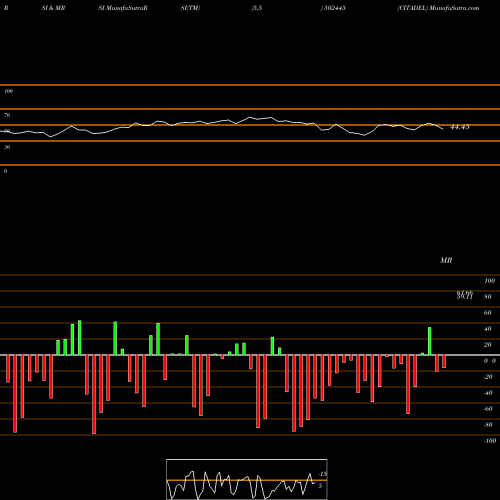Select the 'SI & MR' header text
500x500 pixels.
click(53, 8)
